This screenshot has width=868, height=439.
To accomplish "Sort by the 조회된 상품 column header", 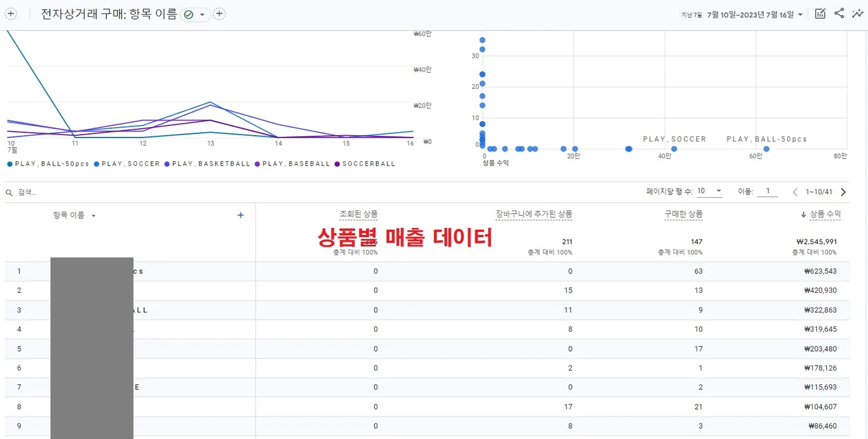I will (358, 214).
